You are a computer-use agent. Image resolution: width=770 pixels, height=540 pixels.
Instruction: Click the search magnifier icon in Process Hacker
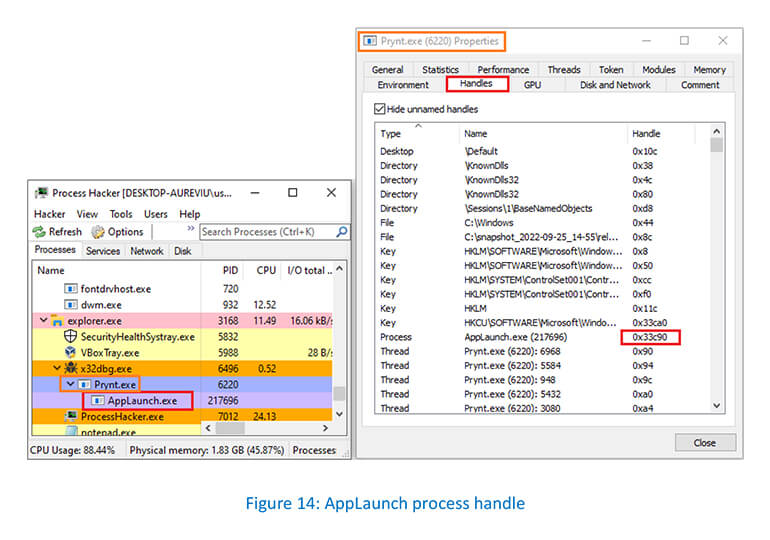(x=342, y=231)
